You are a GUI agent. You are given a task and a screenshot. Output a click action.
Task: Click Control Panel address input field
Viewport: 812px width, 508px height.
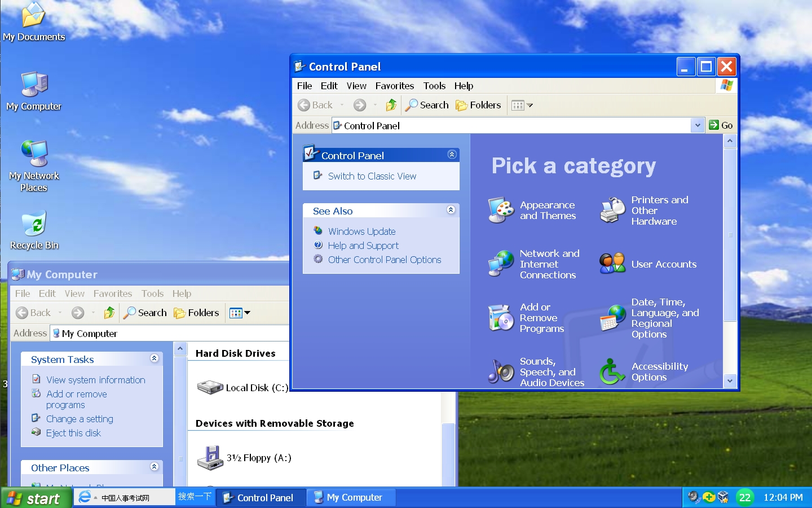point(511,125)
